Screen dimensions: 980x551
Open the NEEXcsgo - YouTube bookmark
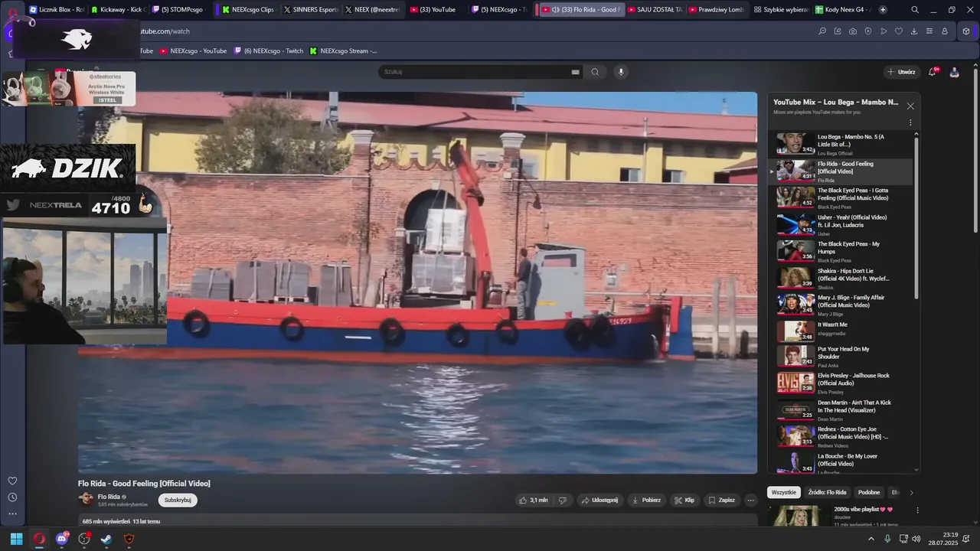(x=193, y=51)
